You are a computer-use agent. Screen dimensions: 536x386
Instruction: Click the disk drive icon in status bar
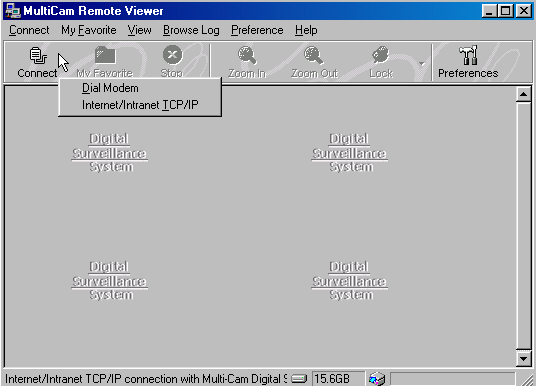tap(299, 378)
